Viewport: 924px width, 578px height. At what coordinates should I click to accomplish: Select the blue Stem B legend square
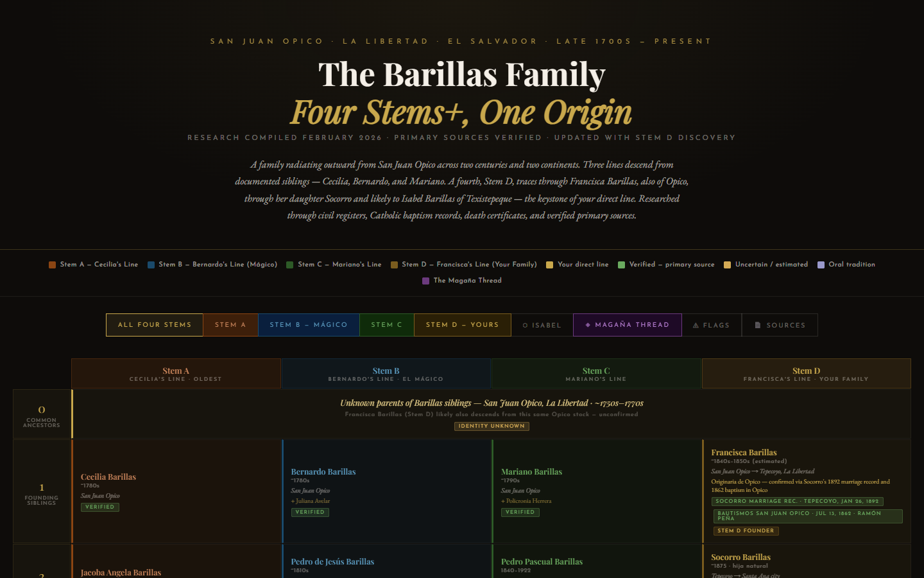pos(150,265)
